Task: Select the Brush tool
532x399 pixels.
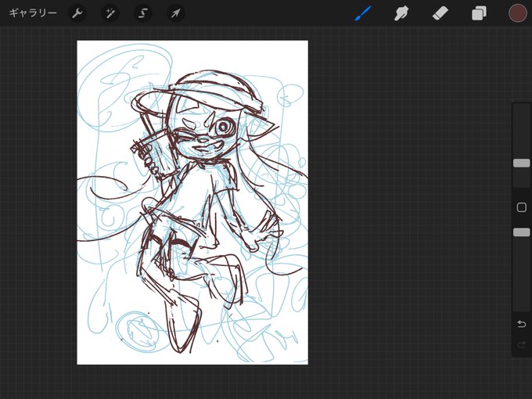Action: [362, 13]
